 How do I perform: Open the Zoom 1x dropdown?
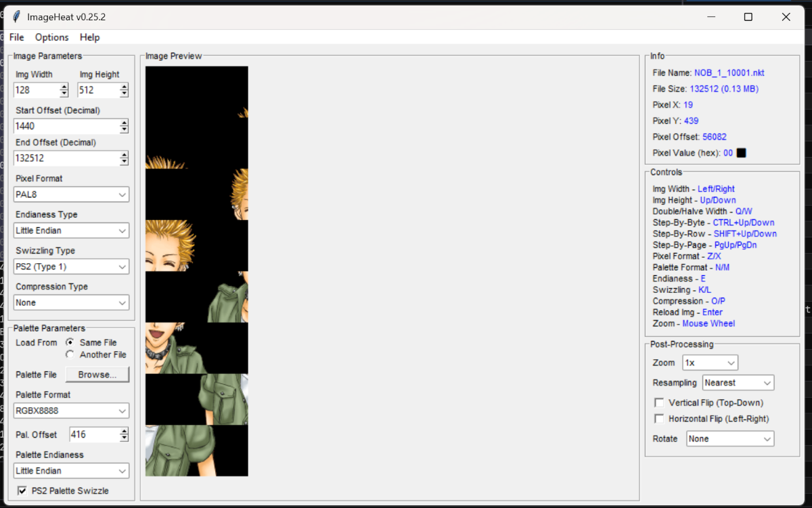coord(710,363)
